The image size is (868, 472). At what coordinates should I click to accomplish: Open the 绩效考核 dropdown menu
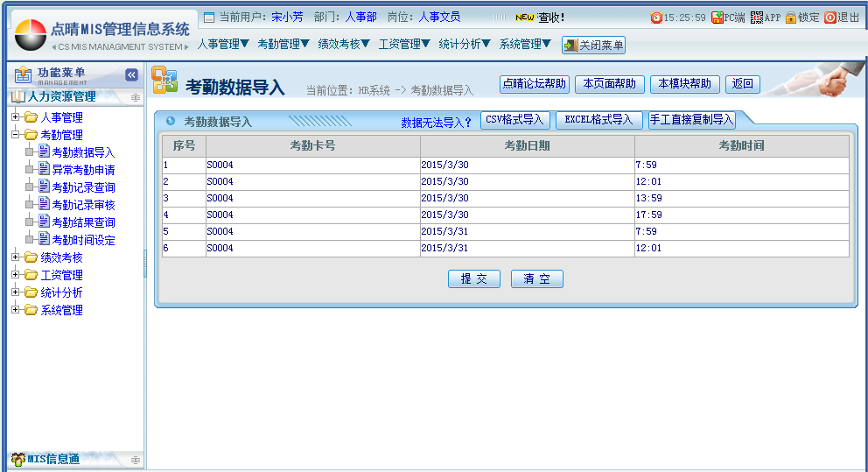(x=344, y=44)
